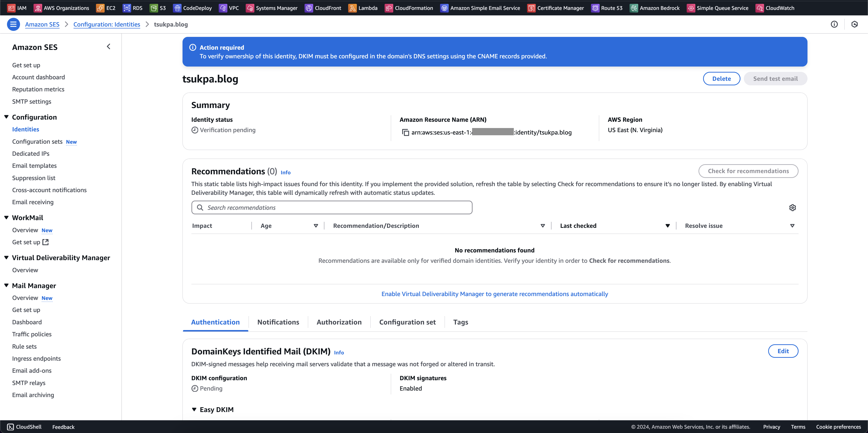
Task: Open recommendations table preferences gear icon
Action: coord(793,208)
